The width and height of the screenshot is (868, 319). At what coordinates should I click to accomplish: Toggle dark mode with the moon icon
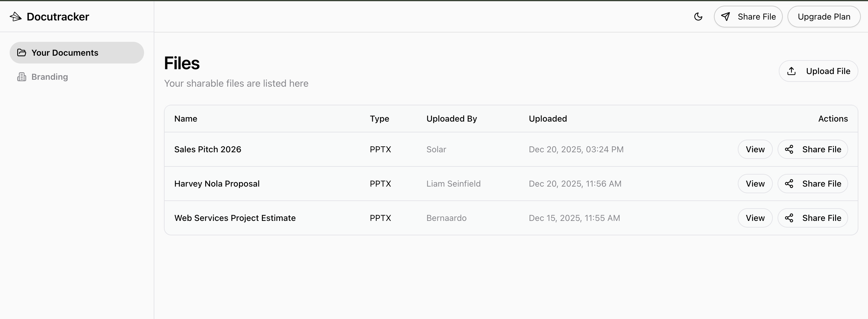(x=698, y=17)
